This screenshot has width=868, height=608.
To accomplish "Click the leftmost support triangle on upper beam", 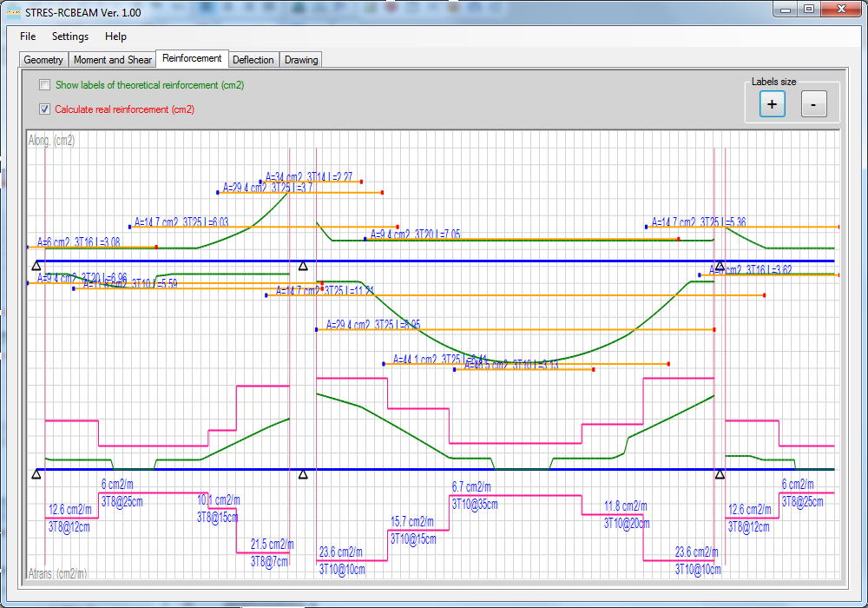I will click(36, 267).
